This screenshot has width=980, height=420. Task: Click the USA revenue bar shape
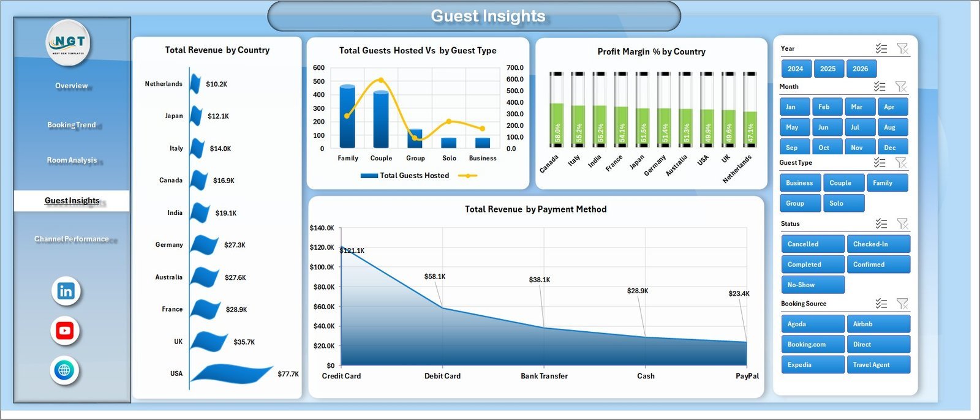click(230, 373)
